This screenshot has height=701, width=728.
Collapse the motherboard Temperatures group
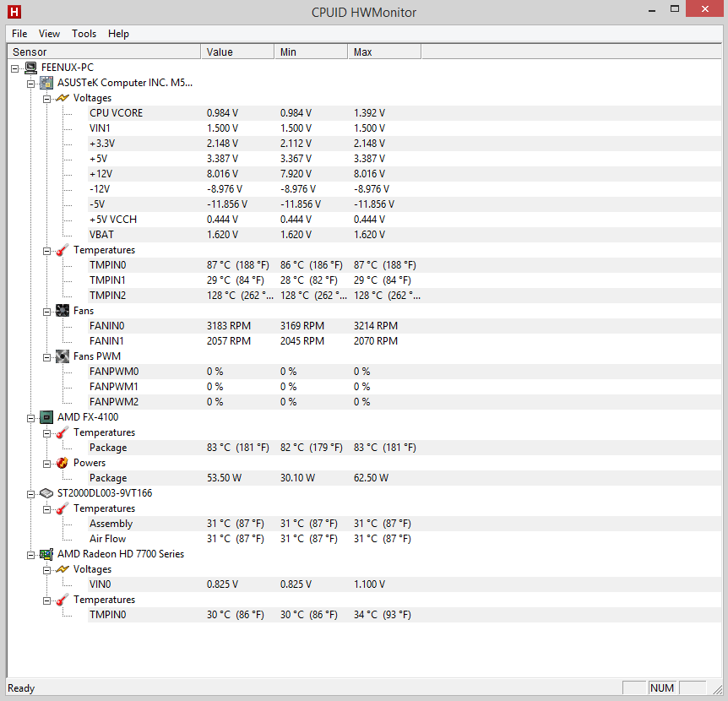(47, 251)
